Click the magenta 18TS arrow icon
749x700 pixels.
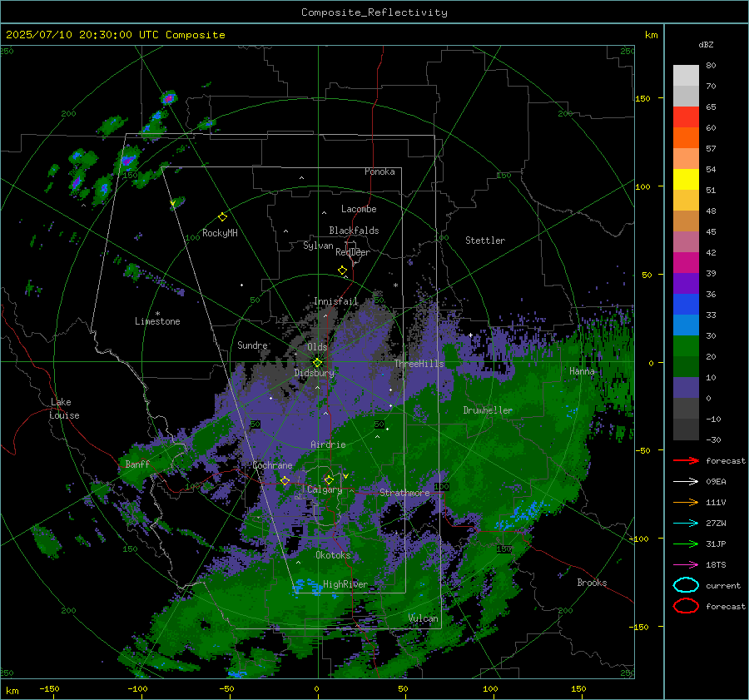tap(686, 565)
